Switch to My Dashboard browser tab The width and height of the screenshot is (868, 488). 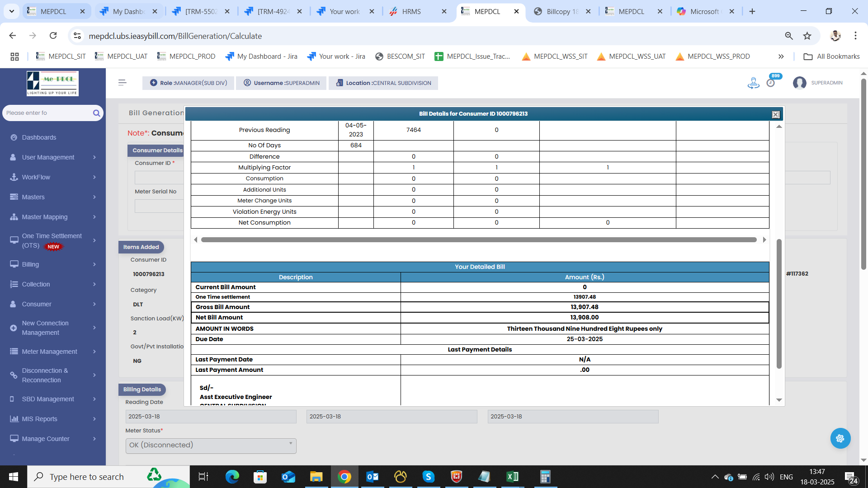coord(129,11)
